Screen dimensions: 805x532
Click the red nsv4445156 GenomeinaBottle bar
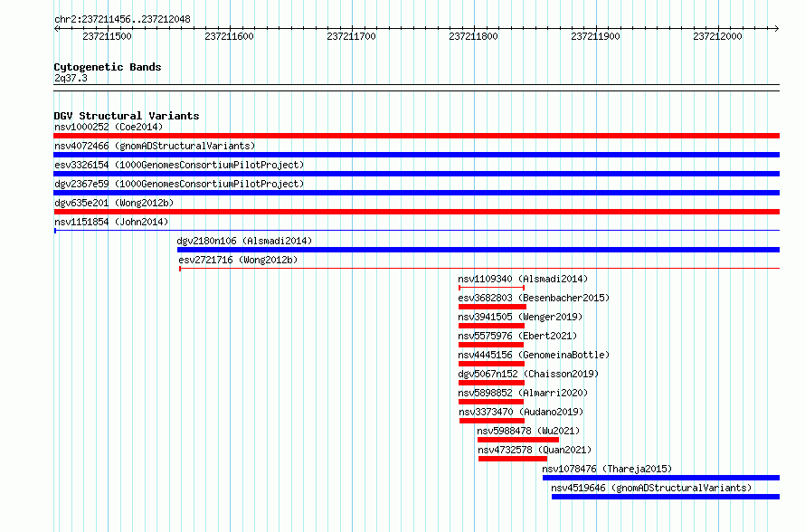(x=491, y=364)
